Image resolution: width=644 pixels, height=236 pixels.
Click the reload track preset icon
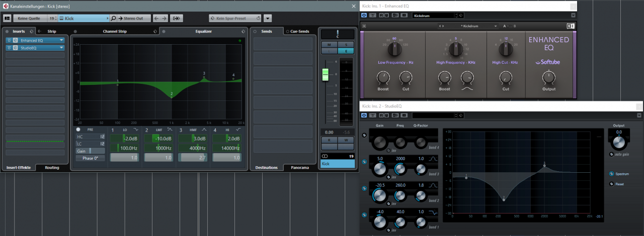[258, 18]
